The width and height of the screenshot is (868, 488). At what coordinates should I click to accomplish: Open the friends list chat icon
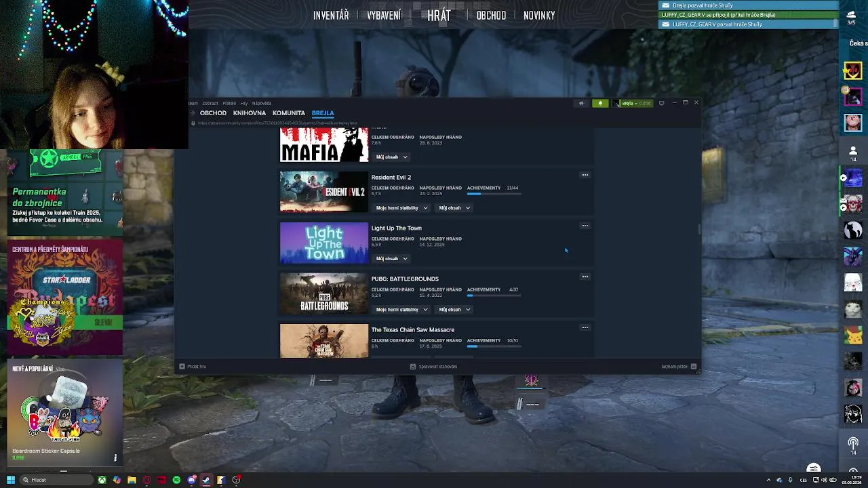(694, 367)
